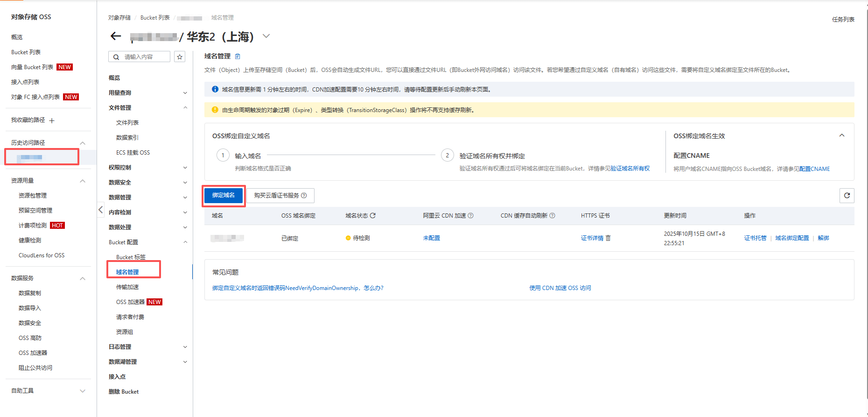This screenshot has width=868, height=417.
Task: Click the blue 绑定域名 button
Action: coord(224,195)
